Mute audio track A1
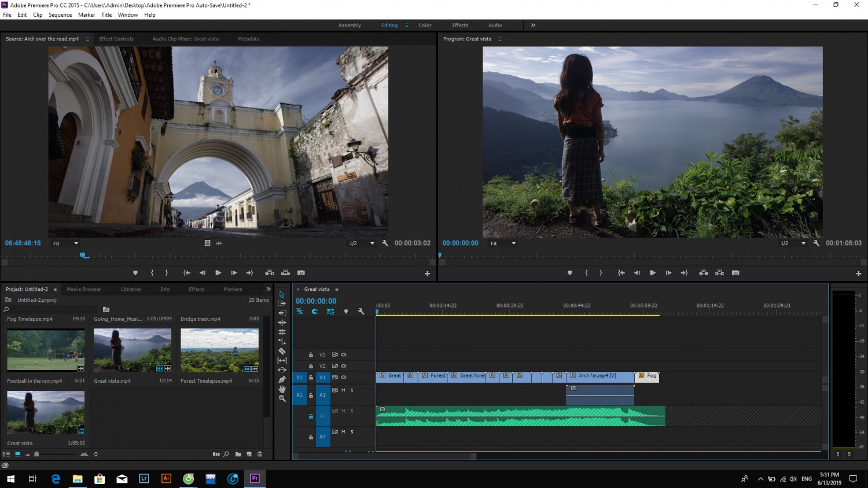 pos(343,390)
